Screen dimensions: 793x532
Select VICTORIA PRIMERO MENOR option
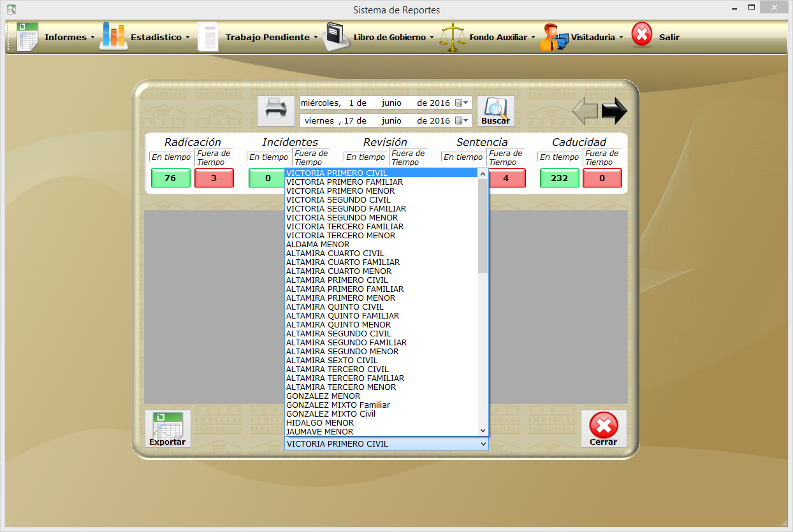tap(381, 191)
